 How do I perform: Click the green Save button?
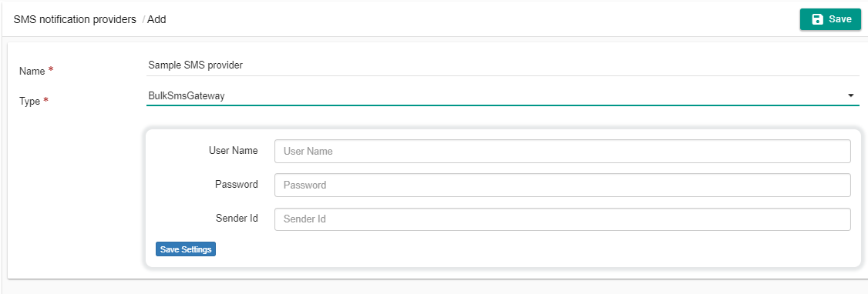tap(830, 19)
